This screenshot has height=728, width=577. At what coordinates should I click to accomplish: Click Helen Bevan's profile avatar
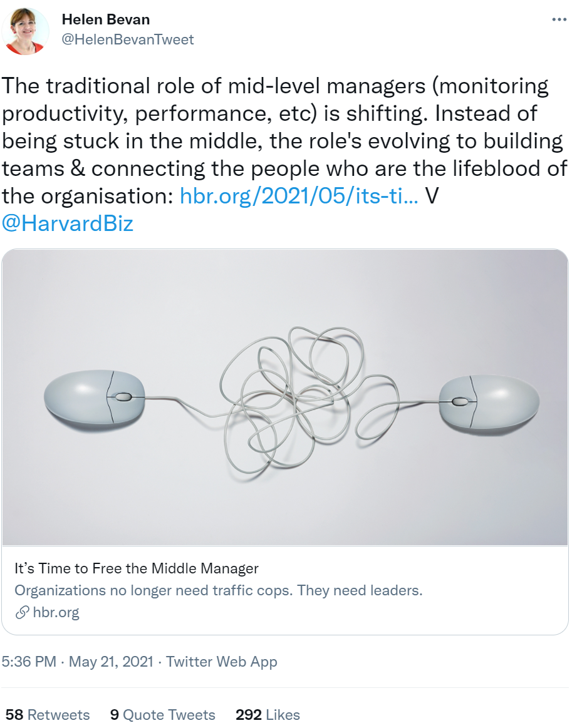pyautogui.click(x=26, y=30)
